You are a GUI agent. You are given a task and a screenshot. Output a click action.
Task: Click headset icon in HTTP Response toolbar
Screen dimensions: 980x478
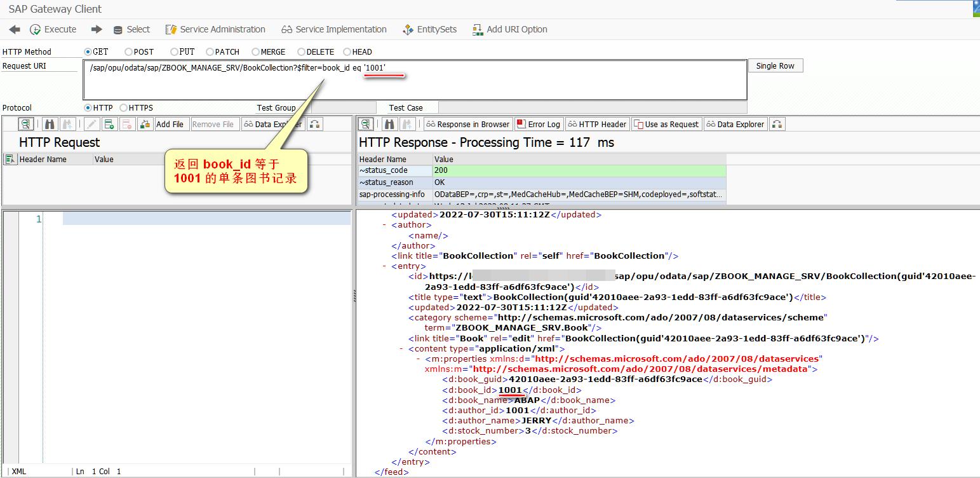(777, 125)
